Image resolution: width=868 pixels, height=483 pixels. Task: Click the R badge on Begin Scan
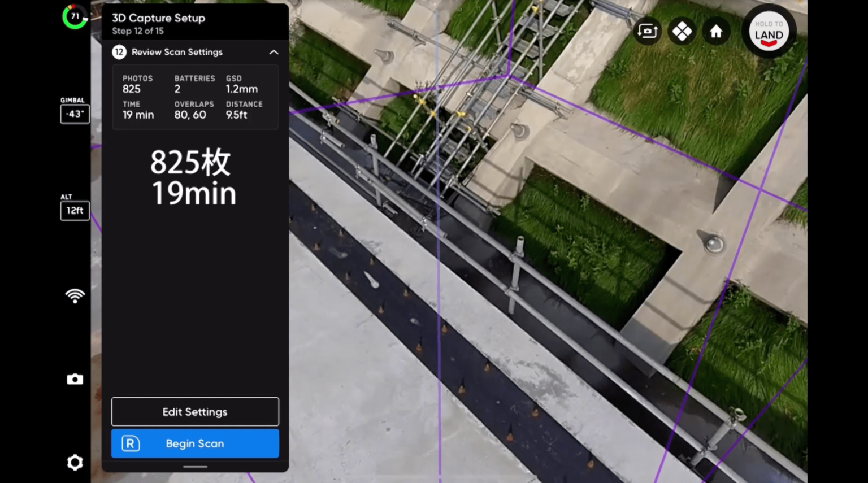pyautogui.click(x=129, y=443)
